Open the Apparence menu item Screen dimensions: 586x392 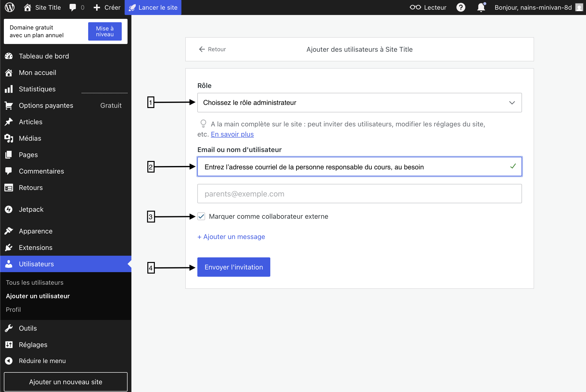coord(36,231)
